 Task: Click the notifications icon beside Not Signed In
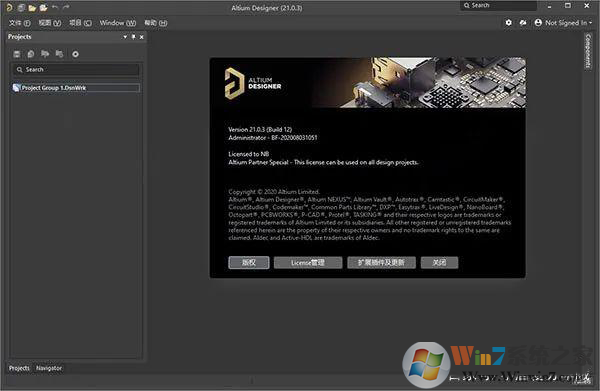pyautogui.click(x=523, y=23)
